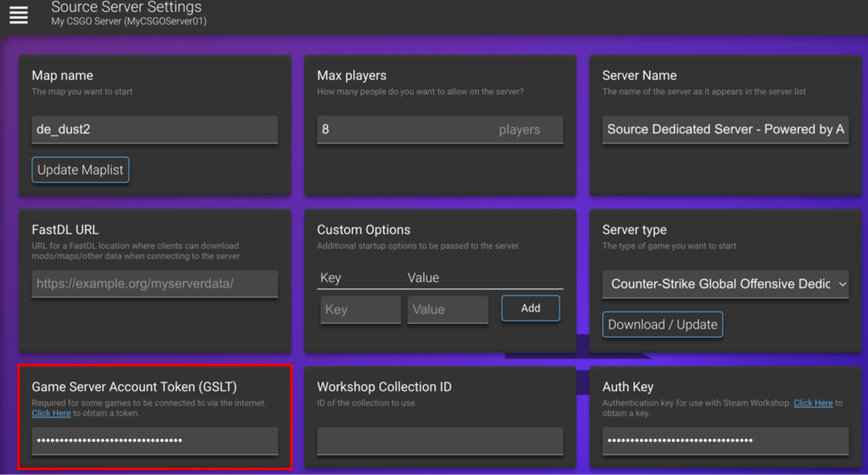Follow the Click Here link for Auth Key

point(813,403)
